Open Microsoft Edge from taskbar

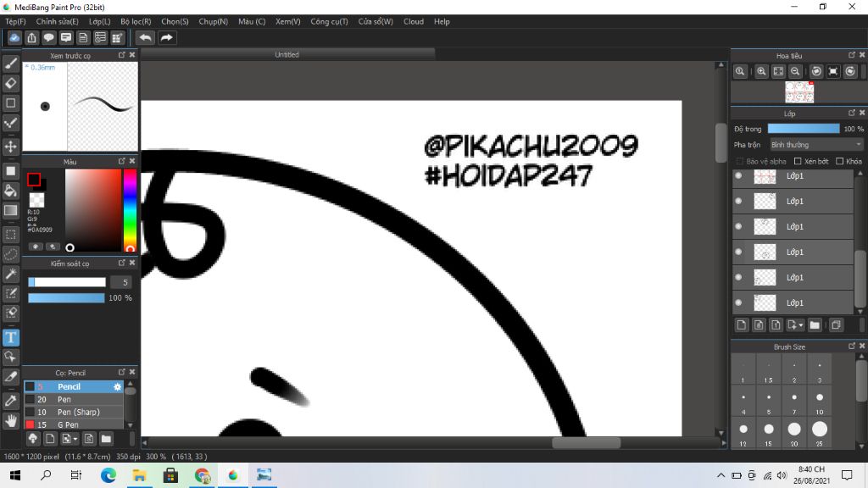[x=108, y=475]
